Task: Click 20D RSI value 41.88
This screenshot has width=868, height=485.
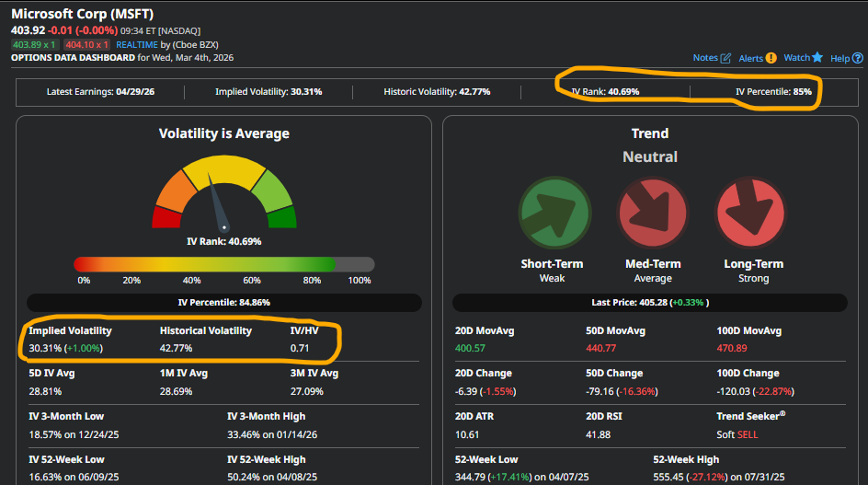Action: click(599, 434)
